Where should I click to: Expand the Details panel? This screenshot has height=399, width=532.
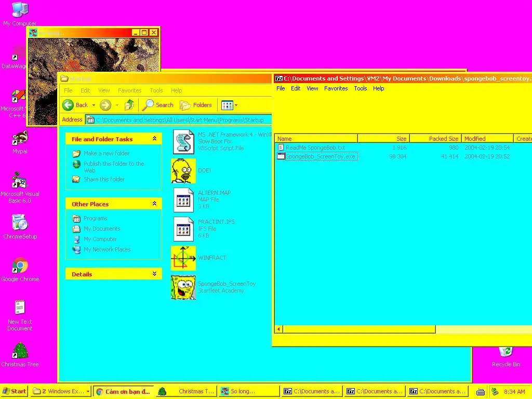tap(154, 274)
